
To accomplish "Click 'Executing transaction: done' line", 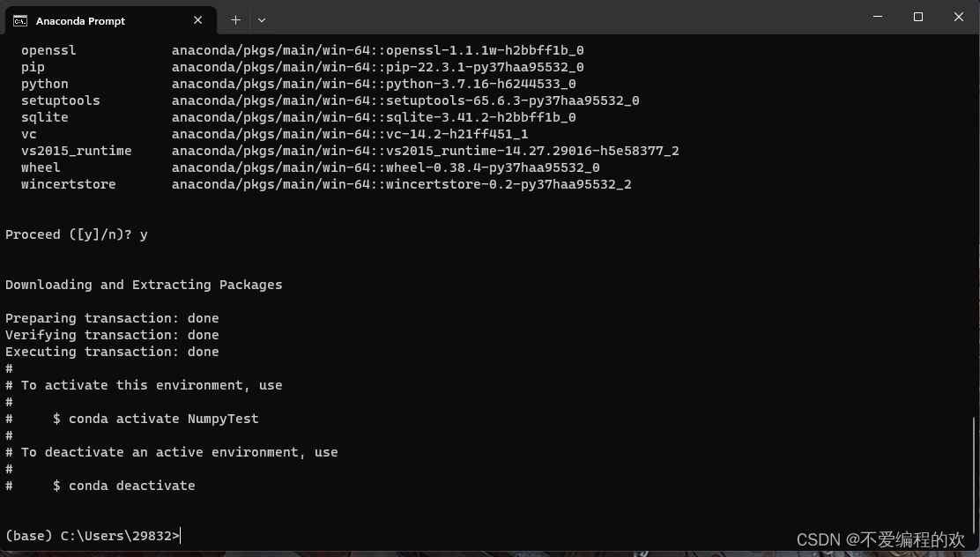I will pyautogui.click(x=112, y=352).
